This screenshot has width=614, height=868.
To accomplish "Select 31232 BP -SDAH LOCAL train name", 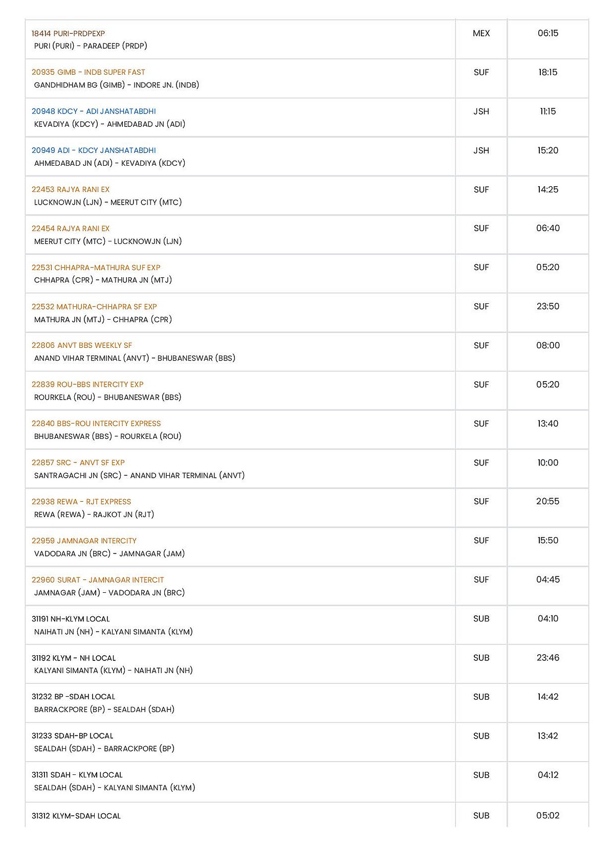I will pos(73,697).
